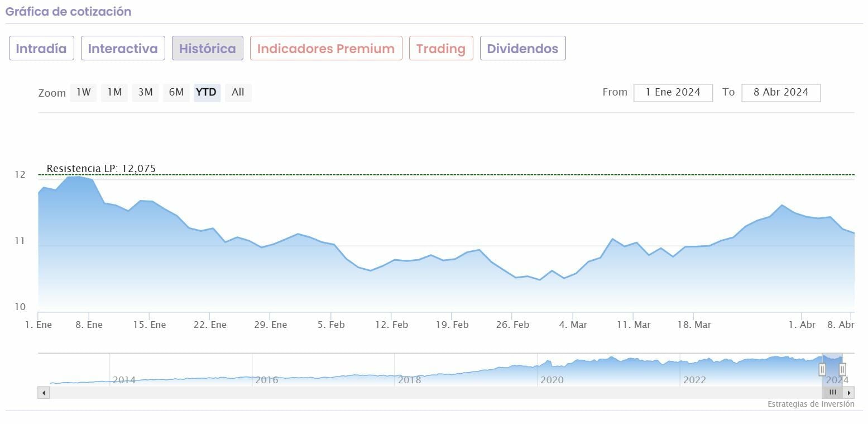Click the navigator scrollbar thumb
This screenshot has width=868, height=424.
832,393
